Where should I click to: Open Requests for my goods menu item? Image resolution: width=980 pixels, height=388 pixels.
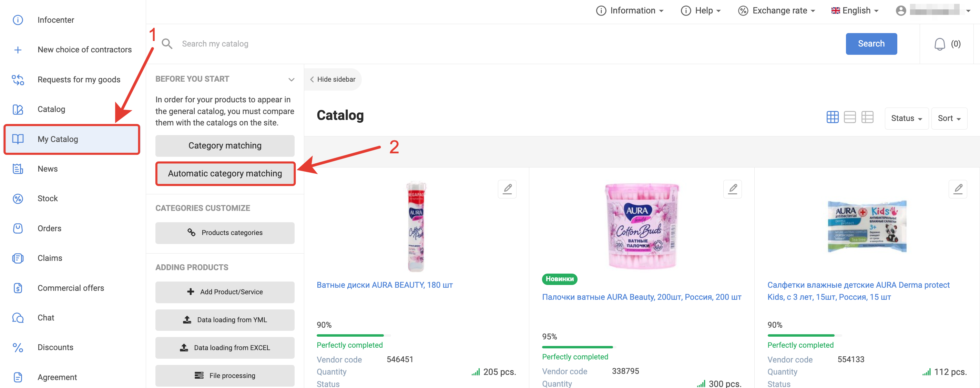[79, 80]
